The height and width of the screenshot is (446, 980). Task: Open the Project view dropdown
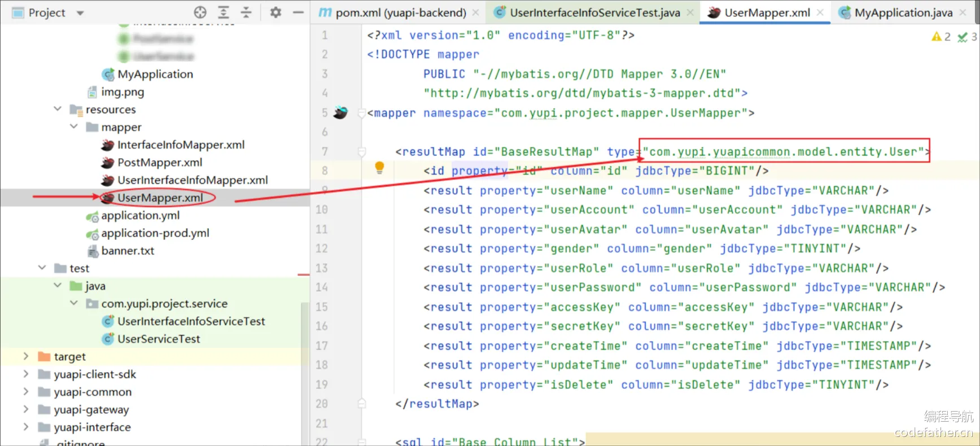click(x=80, y=13)
